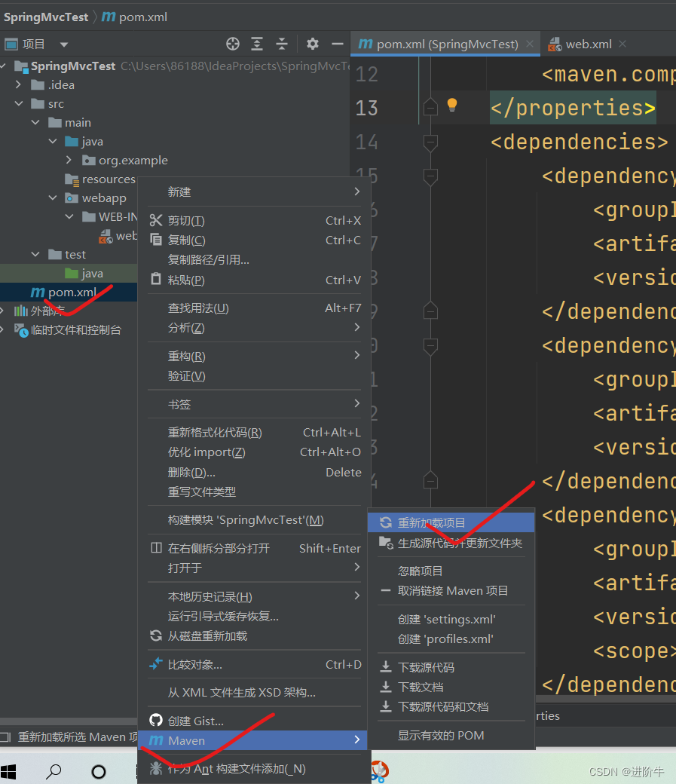Choose 复制(C) from context menu
This screenshot has width=676, height=784.
coord(255,240)
